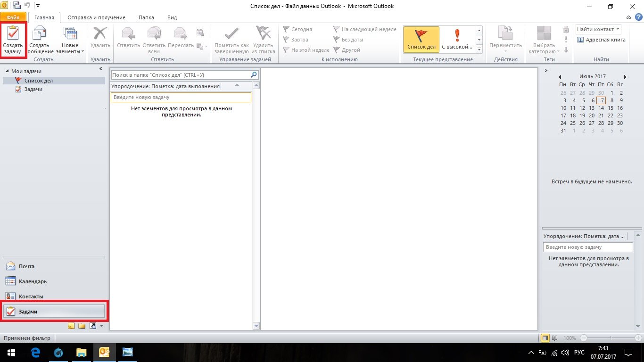Open the Файл tab

pos(13,17)
